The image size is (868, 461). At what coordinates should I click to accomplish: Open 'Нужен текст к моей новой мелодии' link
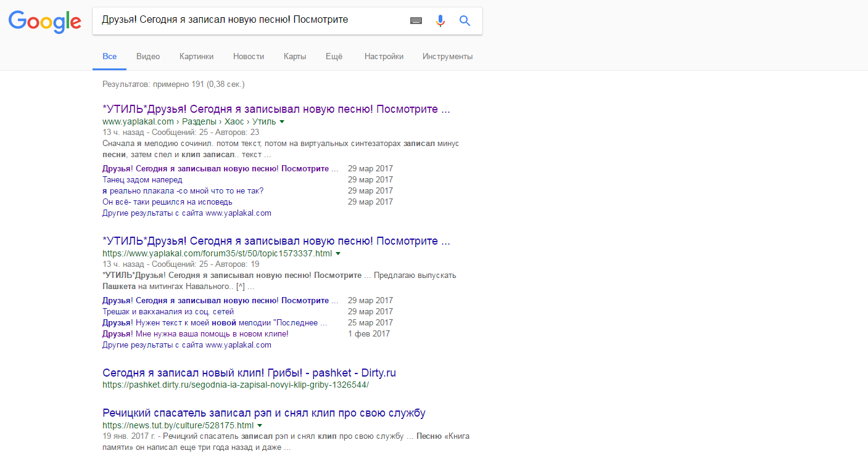tap(215, 323)
